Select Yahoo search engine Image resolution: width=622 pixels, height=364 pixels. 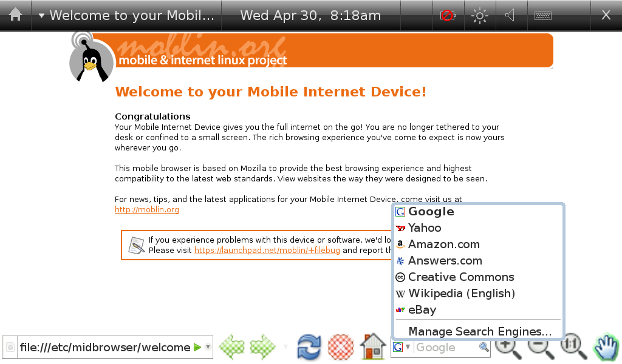click(478, 227)
